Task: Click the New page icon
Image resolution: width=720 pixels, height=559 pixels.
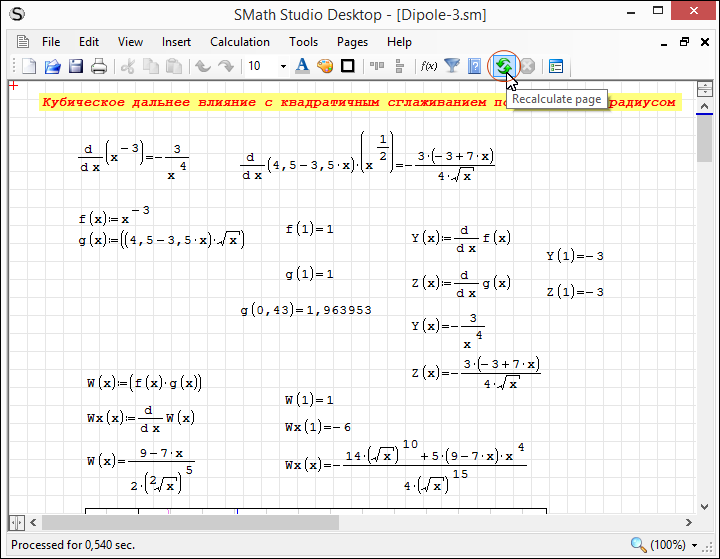Action: pyautogui.click(x=29, y=67)
